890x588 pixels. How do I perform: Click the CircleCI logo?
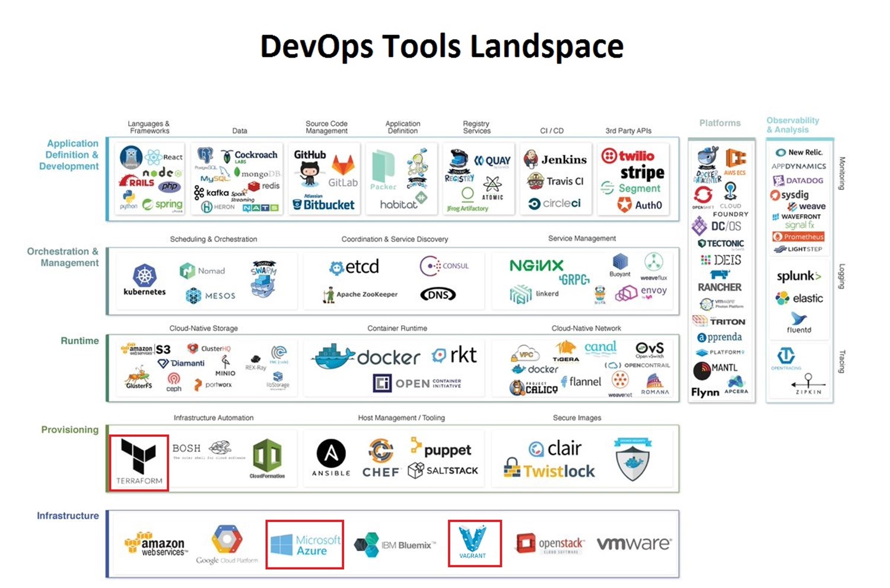555,204
